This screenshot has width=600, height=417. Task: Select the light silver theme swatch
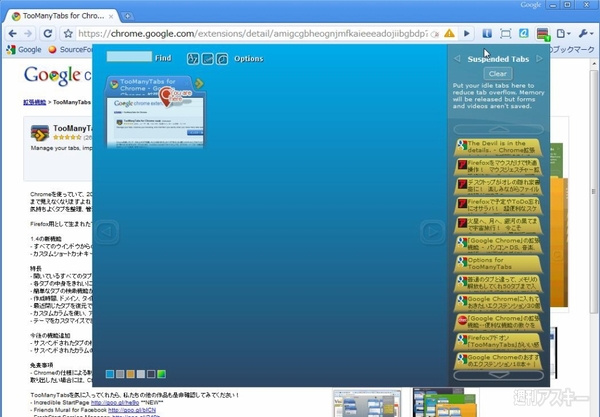coord(141,374)
